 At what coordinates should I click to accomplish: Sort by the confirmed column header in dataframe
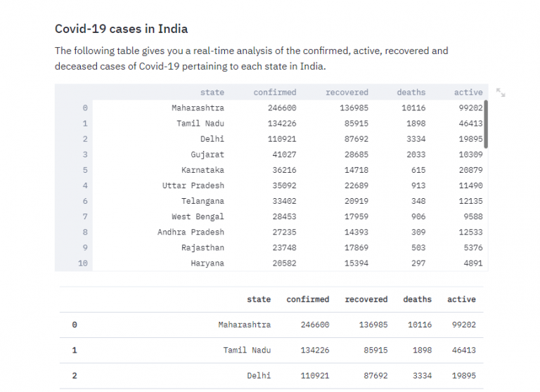(x=275, y=92)
